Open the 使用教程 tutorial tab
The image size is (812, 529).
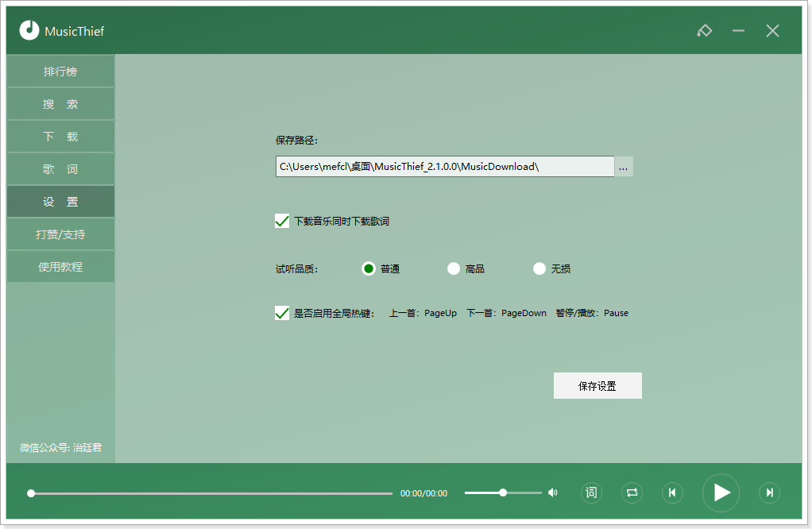click(x=60, y=267)
